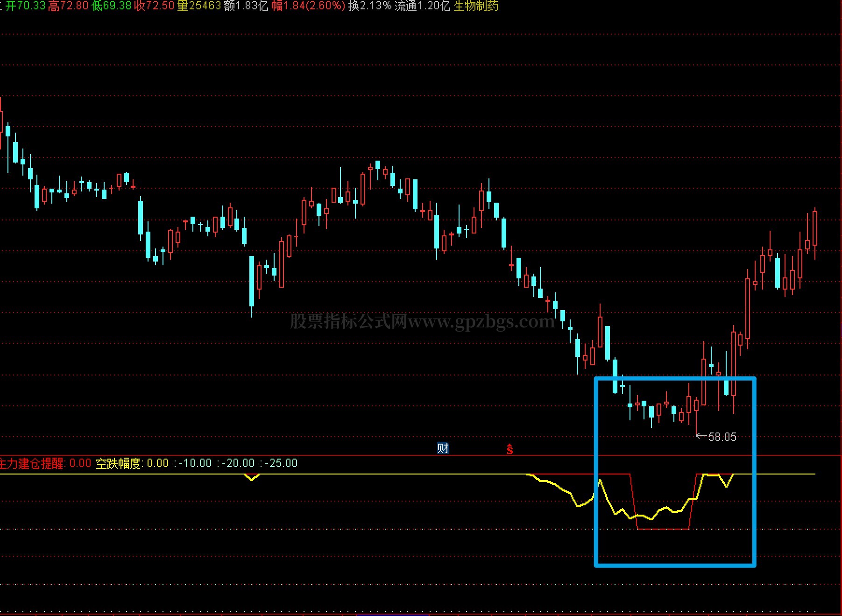Click the watermark www.gpzbgs.com text
This screenshot has width=842, height=616.
pos(481,321)
